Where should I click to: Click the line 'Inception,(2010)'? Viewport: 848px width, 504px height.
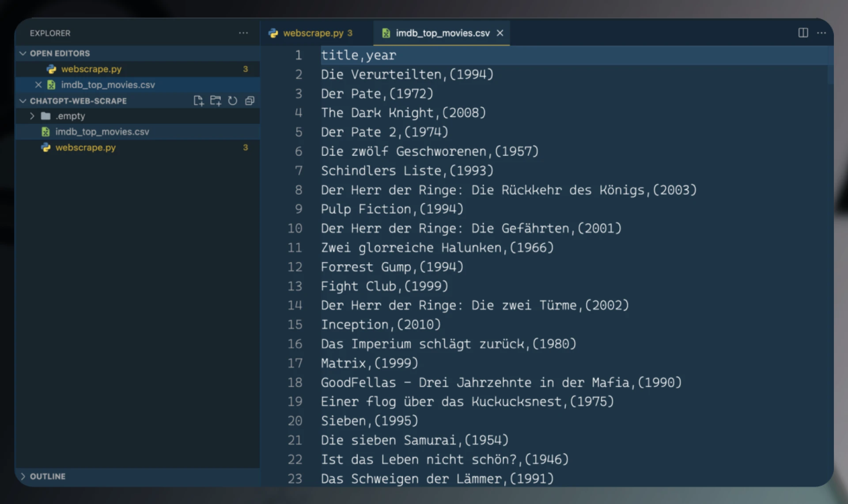381,325
